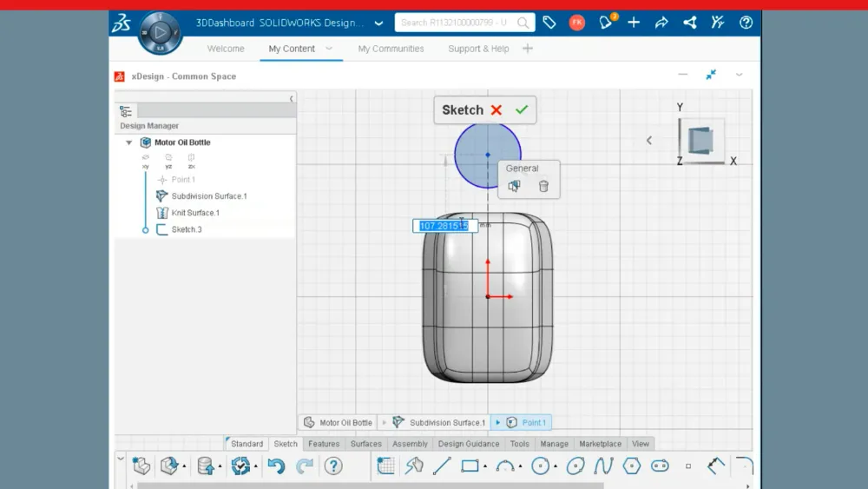Collapse the Design Manager side panel
This screenshot has height=489, width=868.
[291, 98]
